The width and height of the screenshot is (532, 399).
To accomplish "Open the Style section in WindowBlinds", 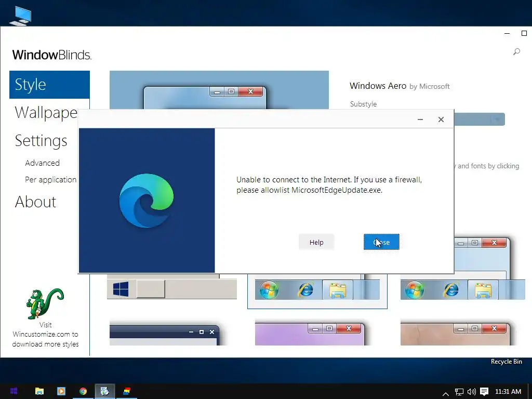I will tap(49, 85).
